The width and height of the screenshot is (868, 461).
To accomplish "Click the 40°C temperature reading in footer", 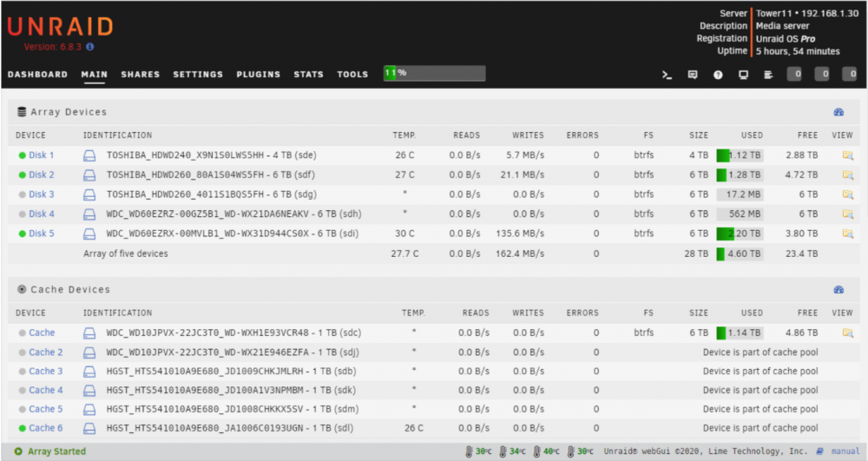I will click(x=546, y=451).
